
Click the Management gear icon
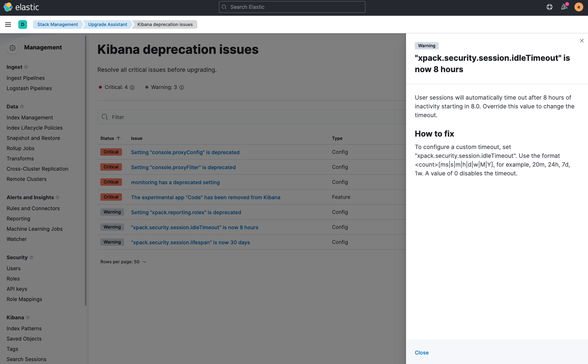coord(12,48)
